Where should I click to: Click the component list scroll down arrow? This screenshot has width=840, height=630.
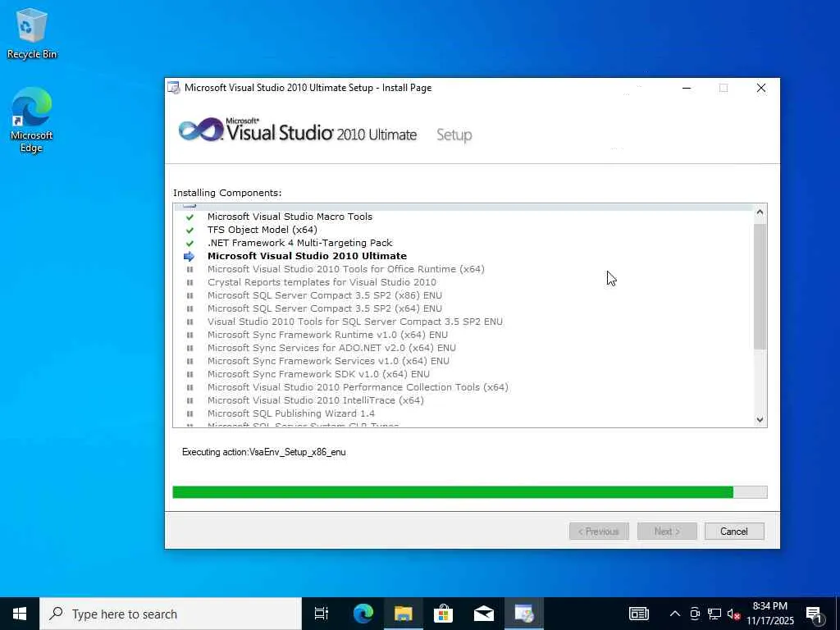point(760,420)
